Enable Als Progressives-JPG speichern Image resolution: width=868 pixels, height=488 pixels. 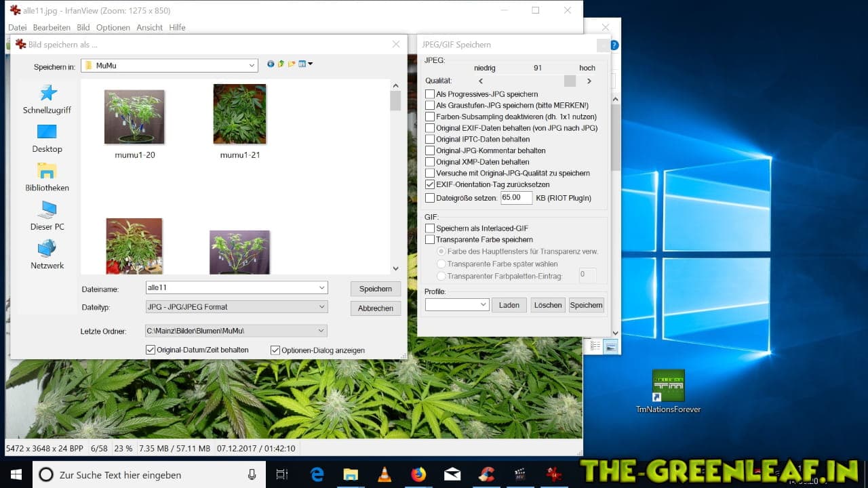click(430, 94)
